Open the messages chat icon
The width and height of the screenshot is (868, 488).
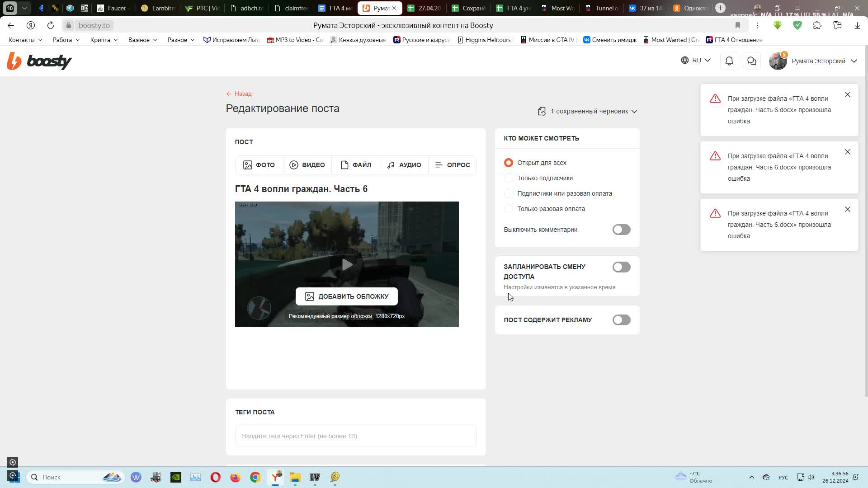(x=751, y=61)
